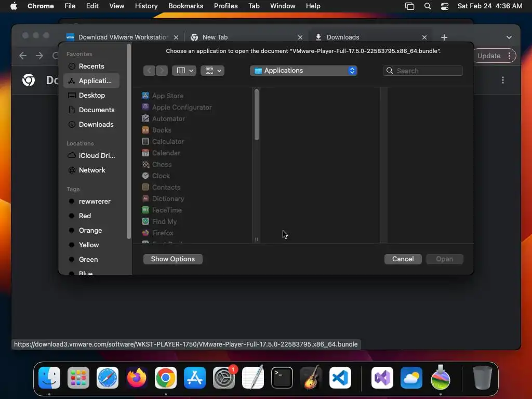
Task: Launch Terminal from the dock
Action: click(x=282, y=378)
